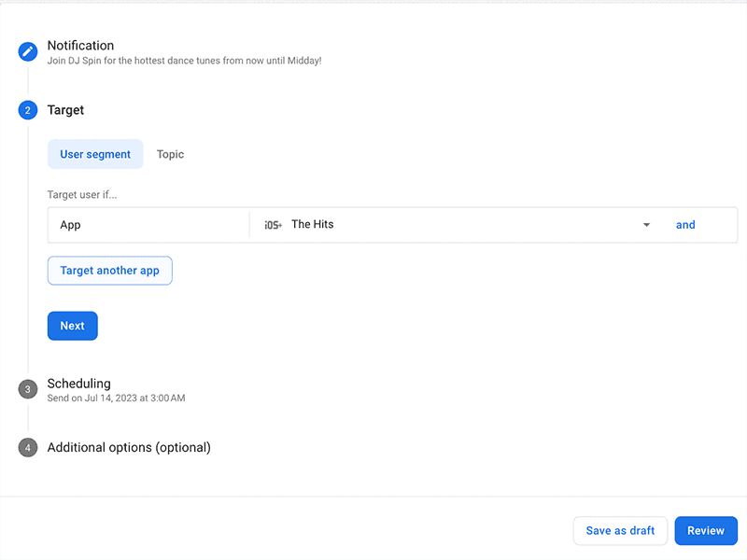Open the App targeting condition dropdown
Image resolution: width=747 pixels, height=560 pixels.
[148, 224]
